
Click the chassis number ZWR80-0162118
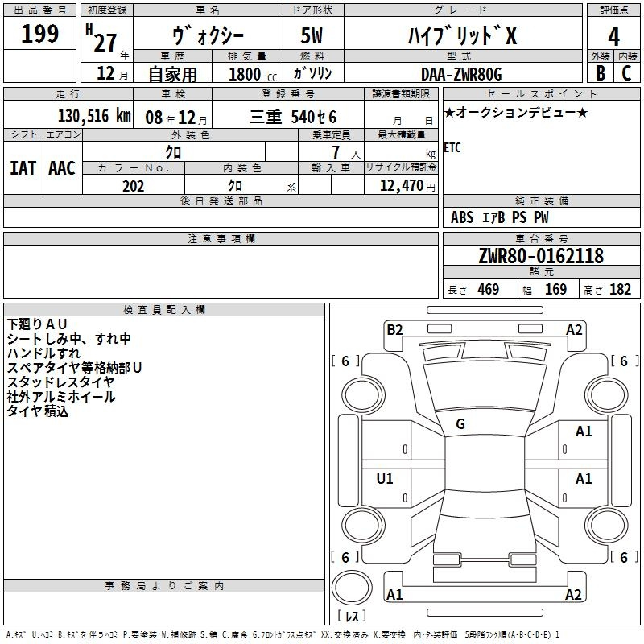541,256
